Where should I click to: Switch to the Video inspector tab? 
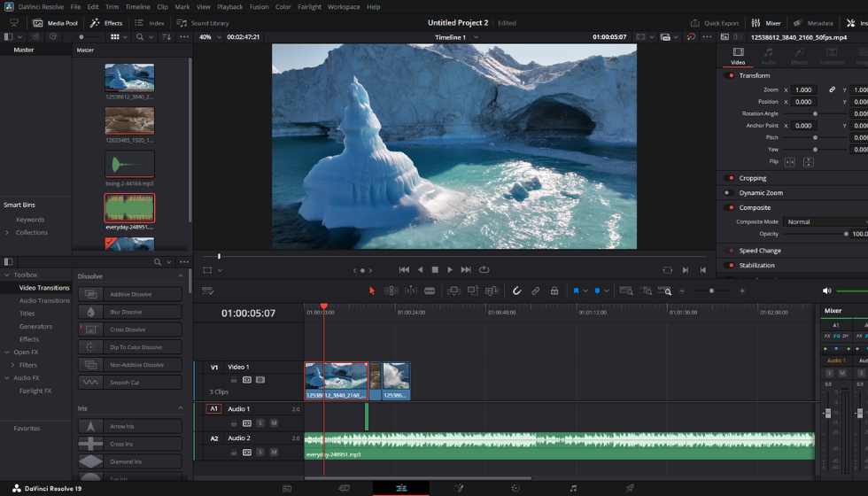[x=738, y=56]
